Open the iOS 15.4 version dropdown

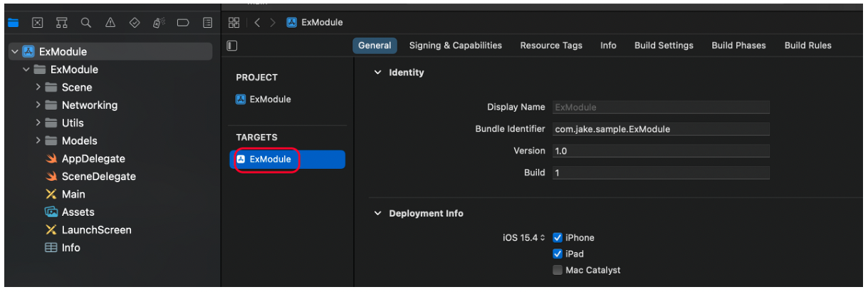(524, 238)
